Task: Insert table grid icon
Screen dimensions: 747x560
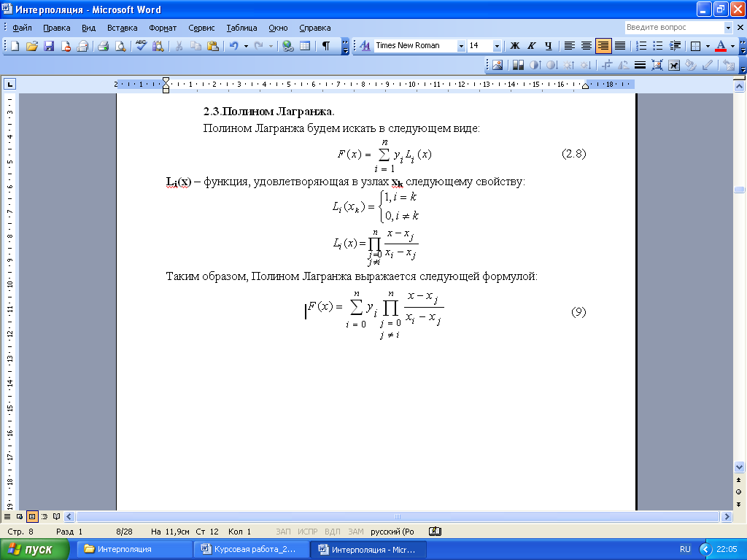Action: tap(305, 46)
